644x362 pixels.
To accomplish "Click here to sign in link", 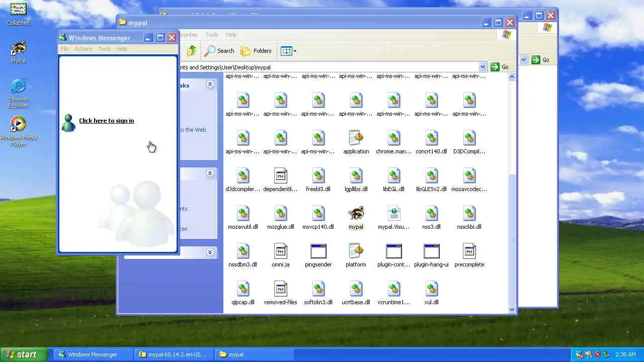I will click(x=106, y=121).
